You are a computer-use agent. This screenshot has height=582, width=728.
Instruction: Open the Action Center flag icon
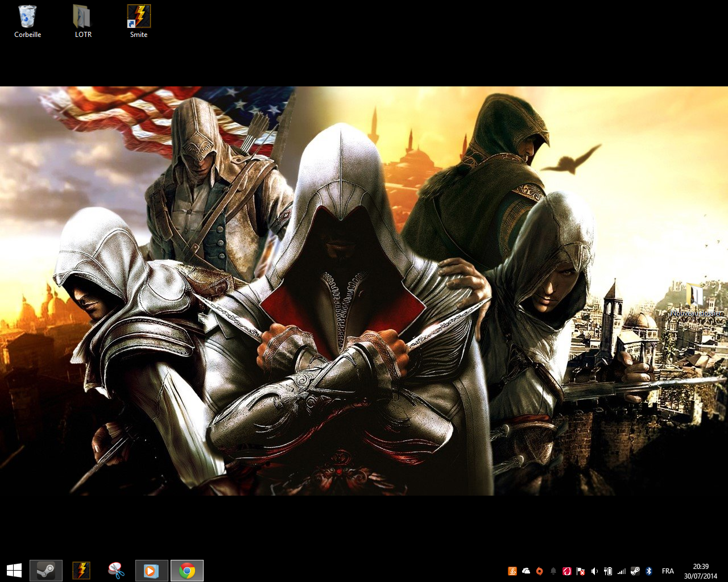click(x=581, y=571)
